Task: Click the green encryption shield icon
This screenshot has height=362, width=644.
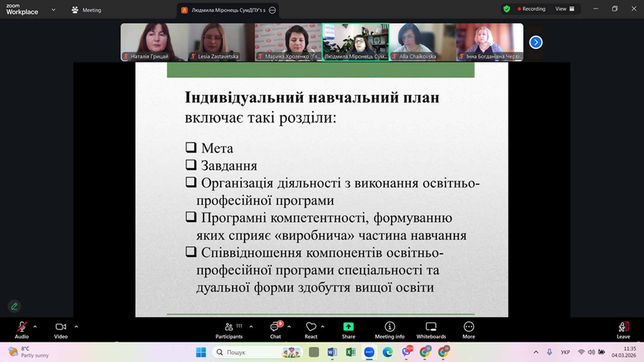Action: [x=506, y=9]
